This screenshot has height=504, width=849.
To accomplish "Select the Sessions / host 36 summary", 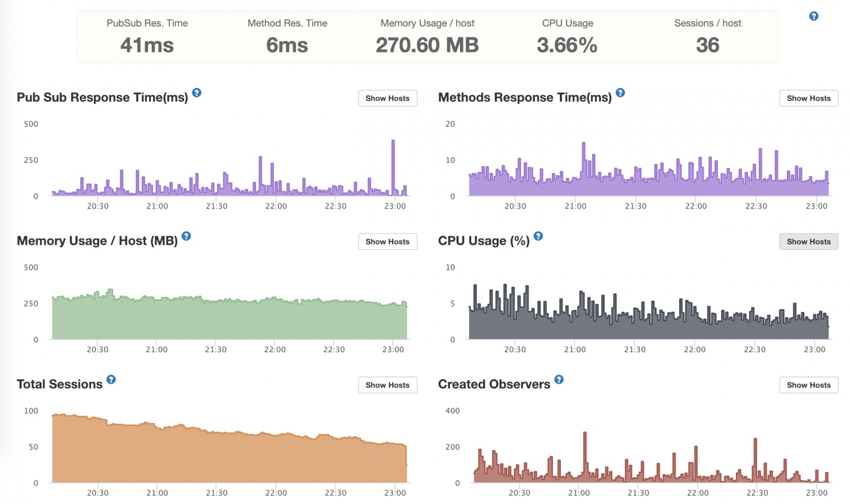I will point(707,45).
